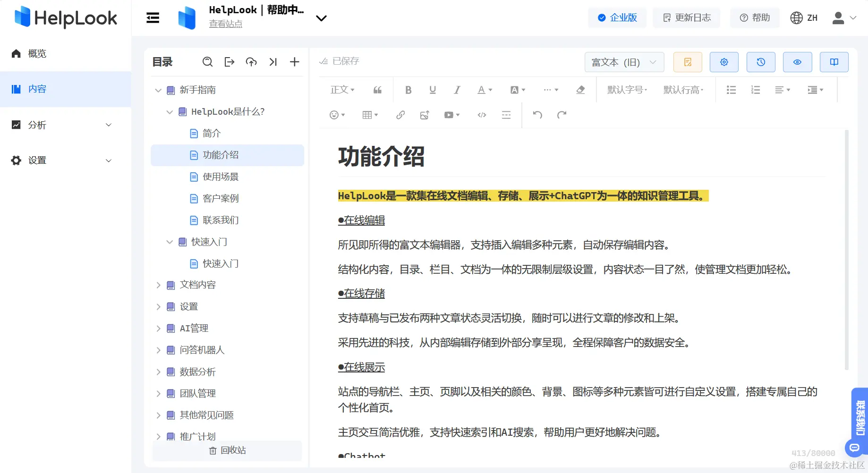Viewport: 868px width, 473px height.
Task: Open the background highlight color dropdown
Action: [x=518, y=90]
